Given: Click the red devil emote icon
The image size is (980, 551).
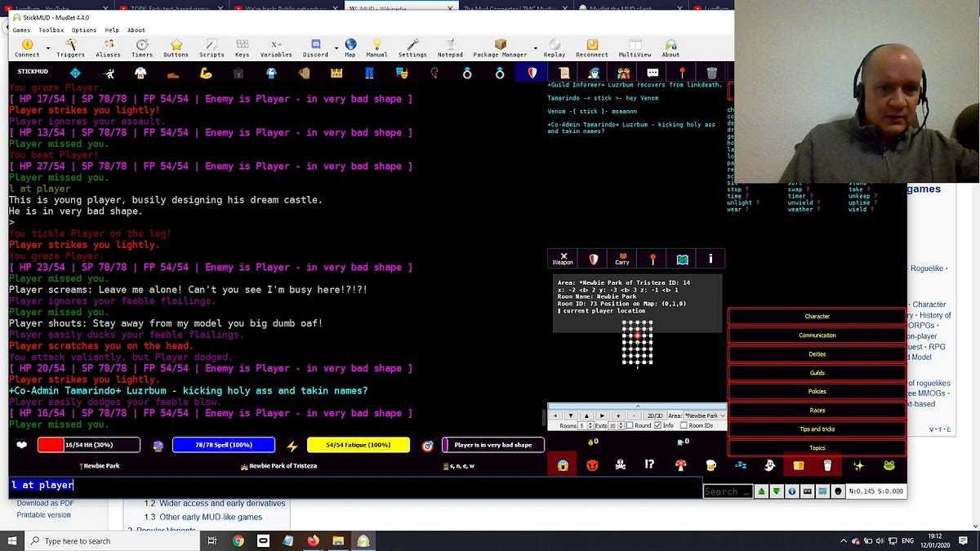Looking at the screenshot, I should (591, 465).
